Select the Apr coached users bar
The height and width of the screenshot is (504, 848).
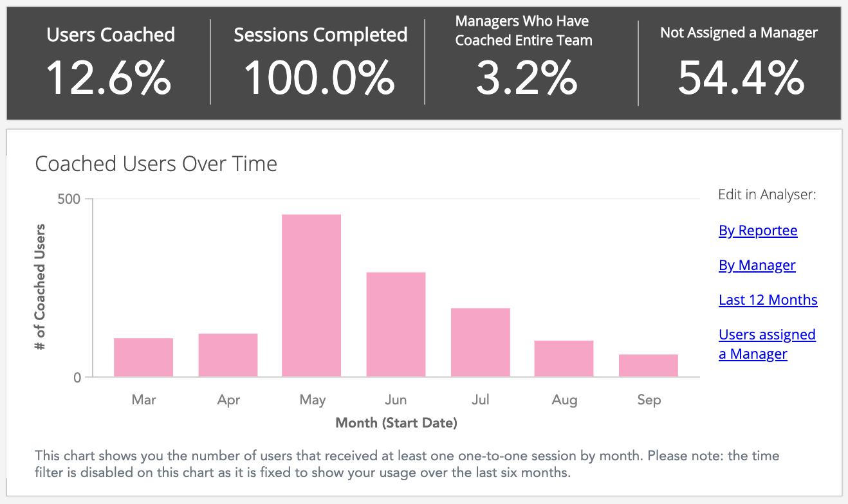pos(228,355)
